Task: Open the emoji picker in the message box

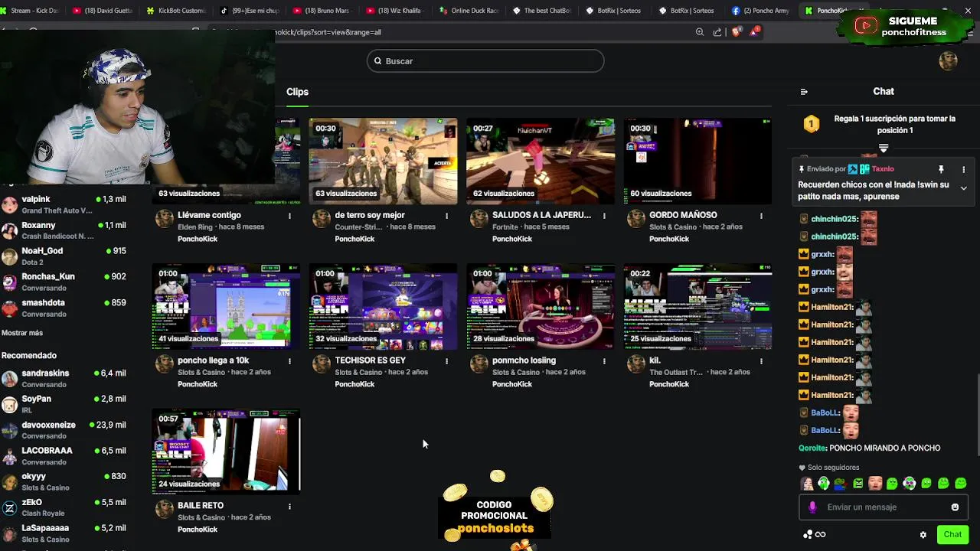Action: click(955, 507)
